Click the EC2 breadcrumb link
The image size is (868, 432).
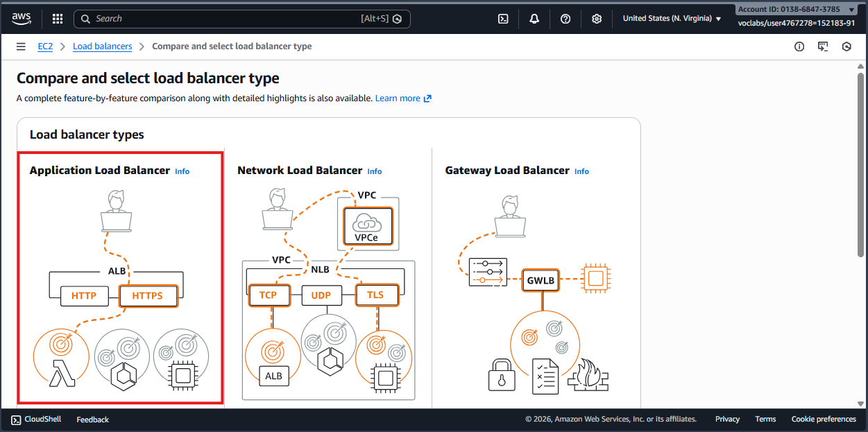click(45, 46)
